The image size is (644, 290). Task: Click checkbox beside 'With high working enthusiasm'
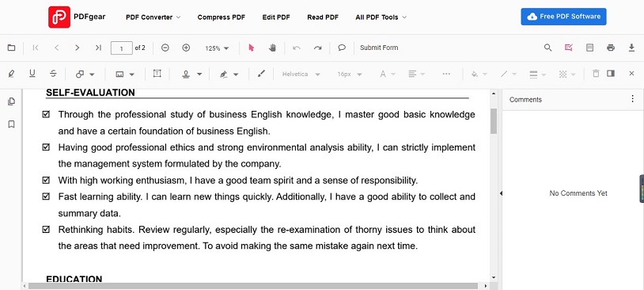click(46, 180)
